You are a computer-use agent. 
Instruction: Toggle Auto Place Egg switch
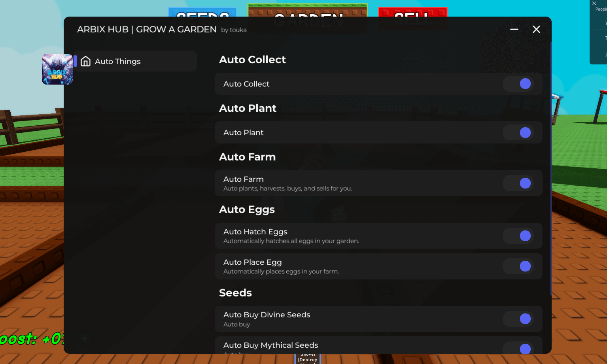tap(518, 266)
